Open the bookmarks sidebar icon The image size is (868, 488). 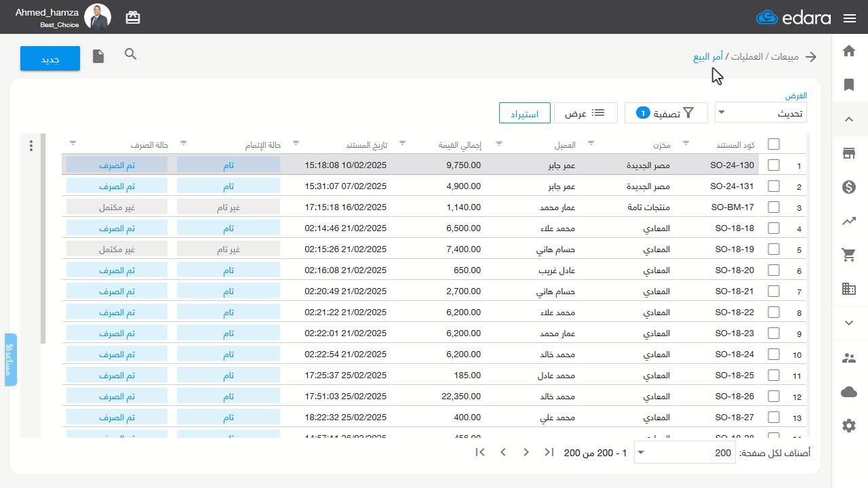pos(848,85)
